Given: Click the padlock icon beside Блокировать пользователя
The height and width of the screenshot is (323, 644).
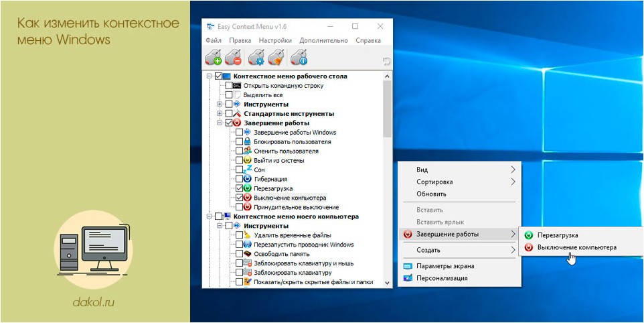Looking at the screenshot, I should [247, 141].
